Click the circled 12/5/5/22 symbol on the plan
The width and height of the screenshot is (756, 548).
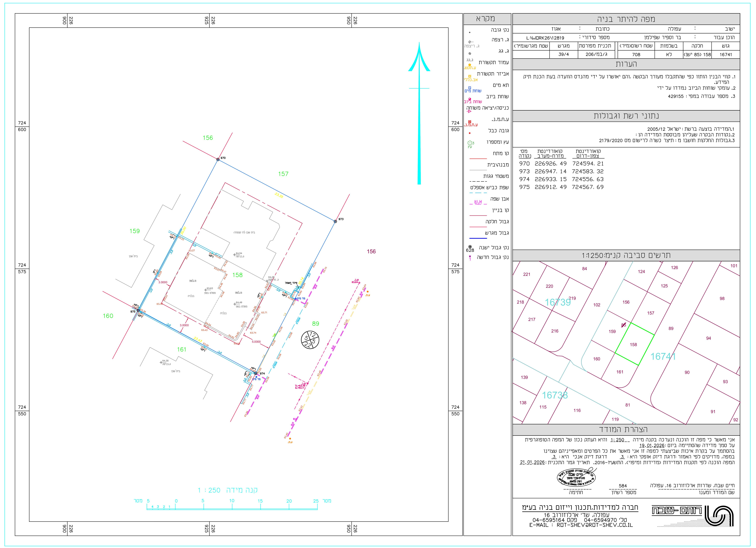[310, 340]
